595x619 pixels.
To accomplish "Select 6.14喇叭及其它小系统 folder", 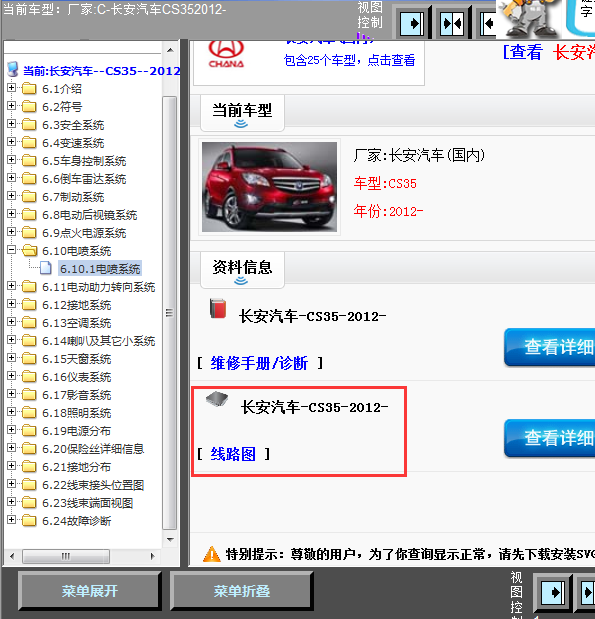I will [99, 341].
